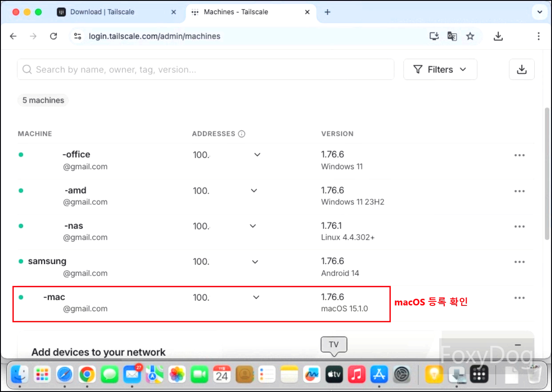Launch Safari from the dock

point(65,375)
